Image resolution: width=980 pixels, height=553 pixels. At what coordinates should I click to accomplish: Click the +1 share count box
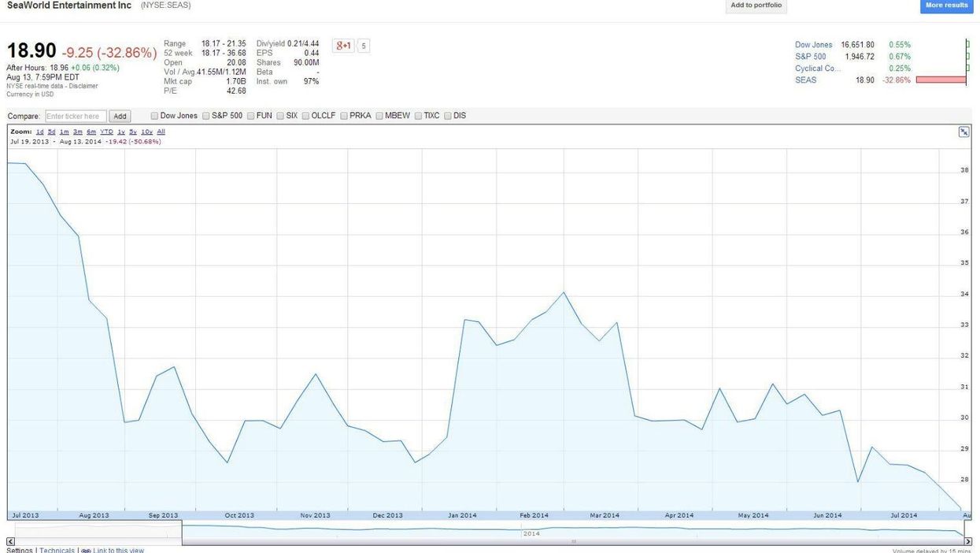pyautogui.click(x=363, y=46)
